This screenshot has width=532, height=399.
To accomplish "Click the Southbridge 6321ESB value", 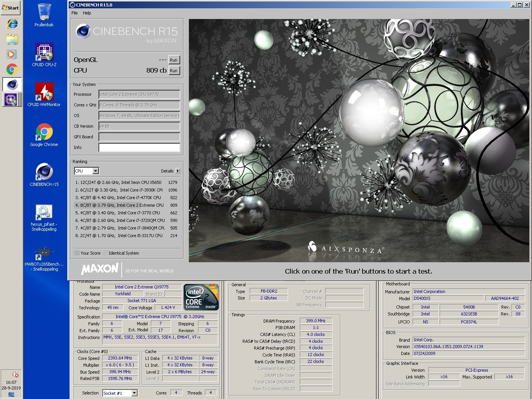I will 469,314.
